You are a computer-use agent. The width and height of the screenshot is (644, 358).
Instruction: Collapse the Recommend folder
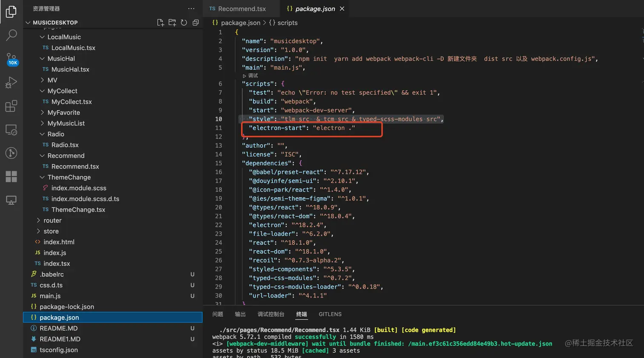pos(113,156)
